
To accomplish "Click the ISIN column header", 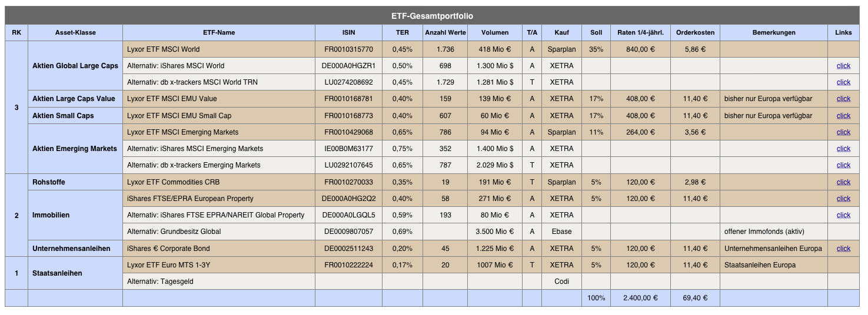I will pyautogui.click(x=348, y=33).
